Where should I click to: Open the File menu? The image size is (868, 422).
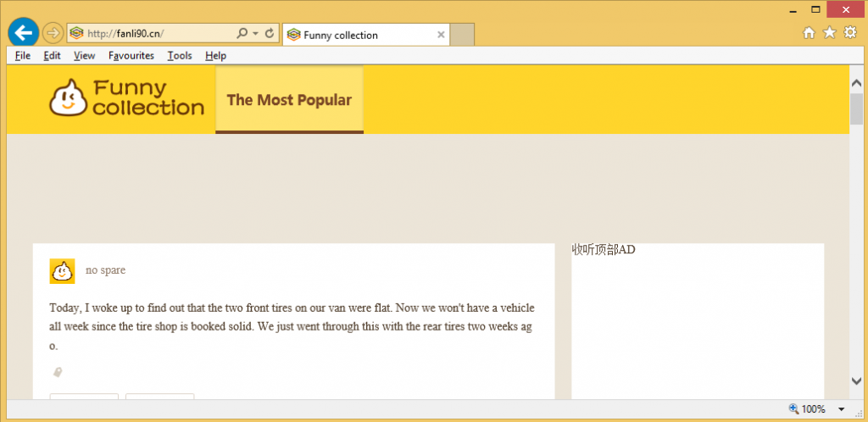pyautogui.click(x=23, y=56)
